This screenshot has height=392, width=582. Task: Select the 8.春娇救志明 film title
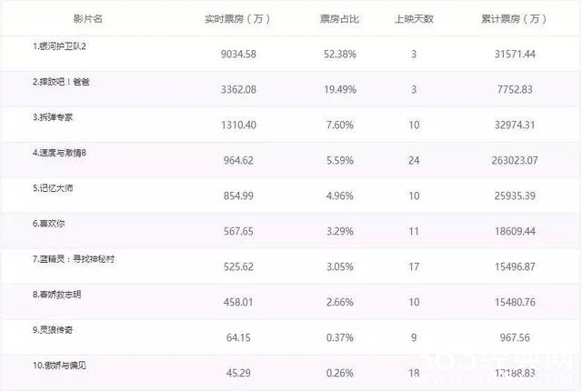(62, 295)
